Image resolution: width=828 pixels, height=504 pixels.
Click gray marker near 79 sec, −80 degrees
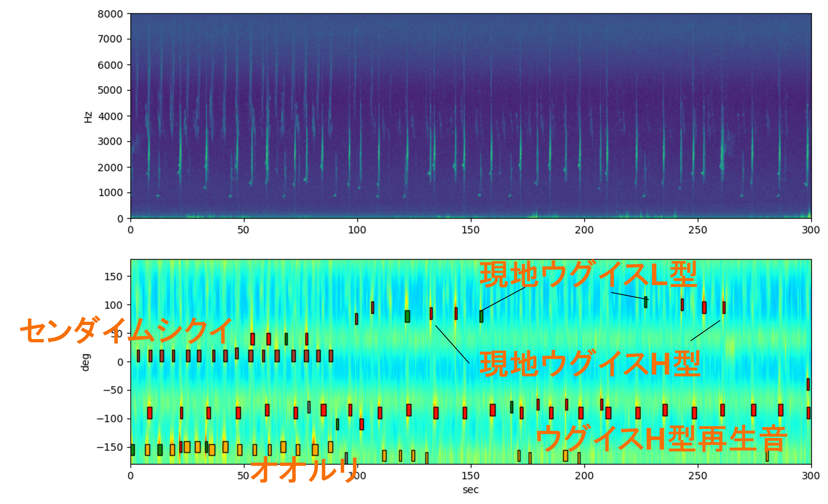tap(309, 407)
